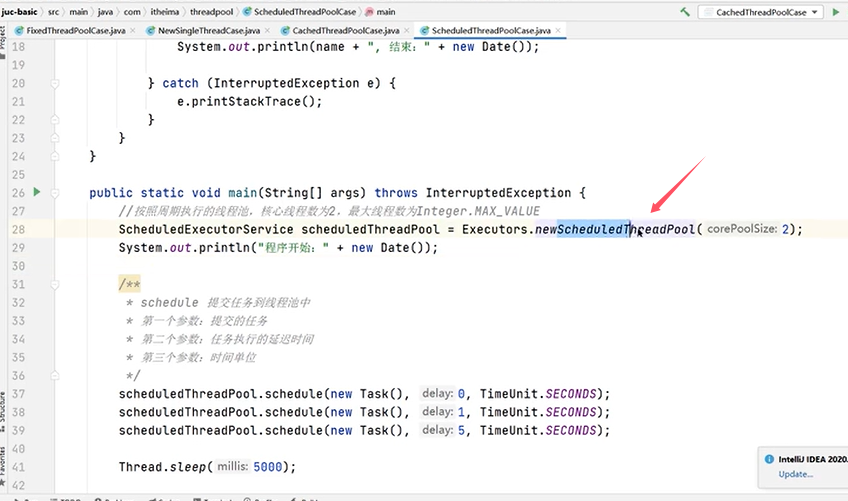
Task: Click the first main breadcrumb segment after src
Action: coord(78,11)
